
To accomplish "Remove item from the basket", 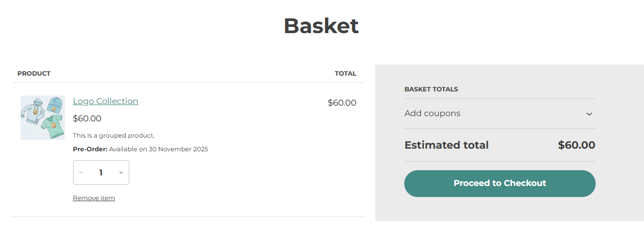I will point(94,198).
